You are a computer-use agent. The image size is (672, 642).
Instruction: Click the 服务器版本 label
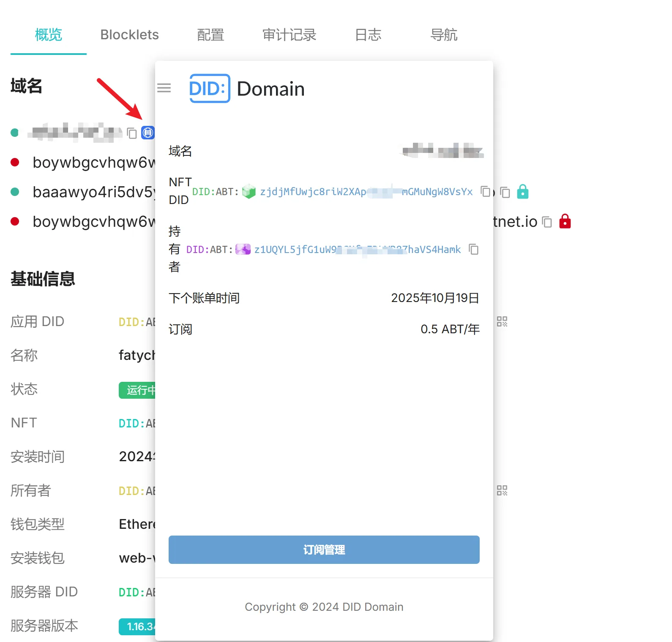pyautogui.click(x=44, y=626)
